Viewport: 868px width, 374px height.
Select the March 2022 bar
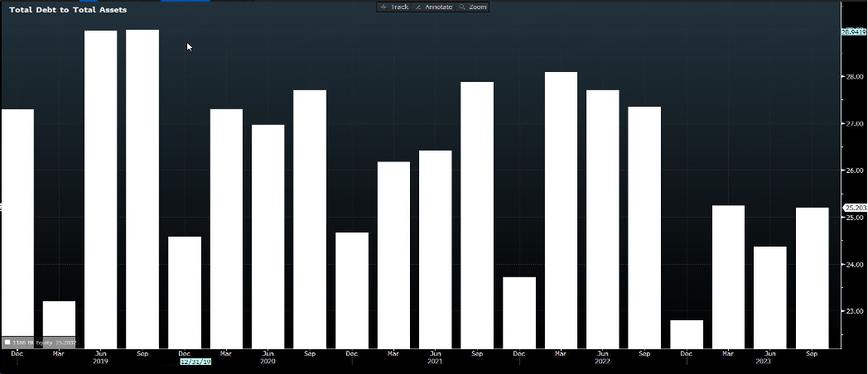tap(561, 210)
